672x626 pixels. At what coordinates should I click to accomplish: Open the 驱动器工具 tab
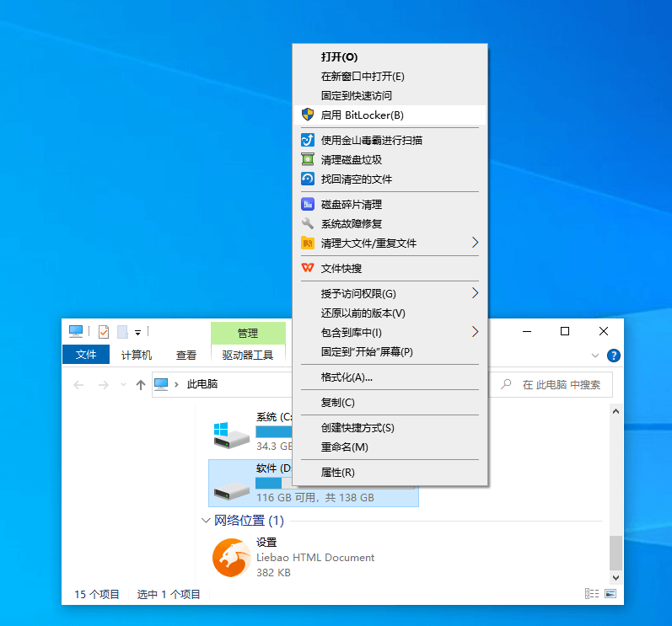pos(248,355)
